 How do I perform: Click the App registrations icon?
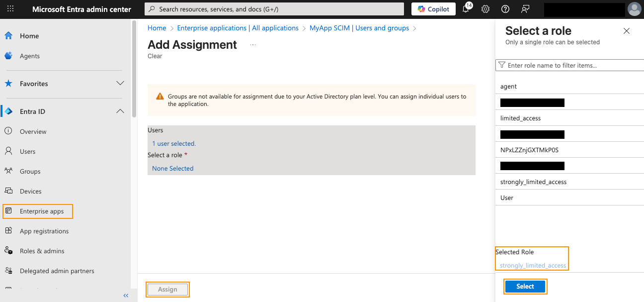8,231
